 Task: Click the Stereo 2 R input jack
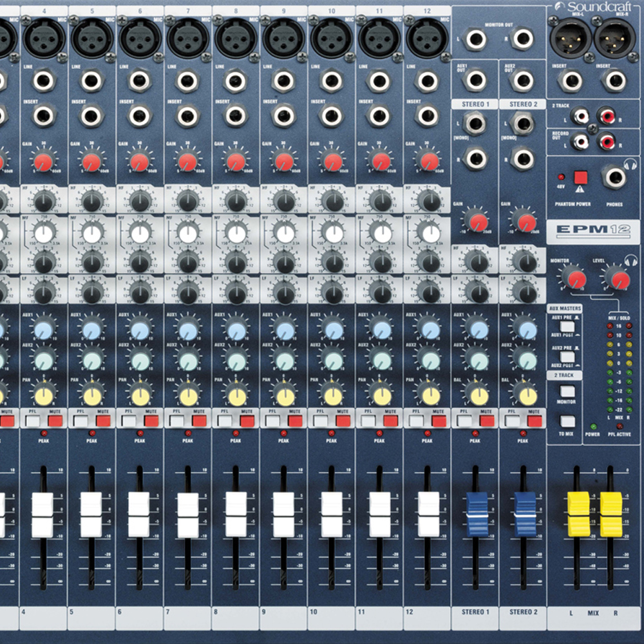click(x=523, y=159)
